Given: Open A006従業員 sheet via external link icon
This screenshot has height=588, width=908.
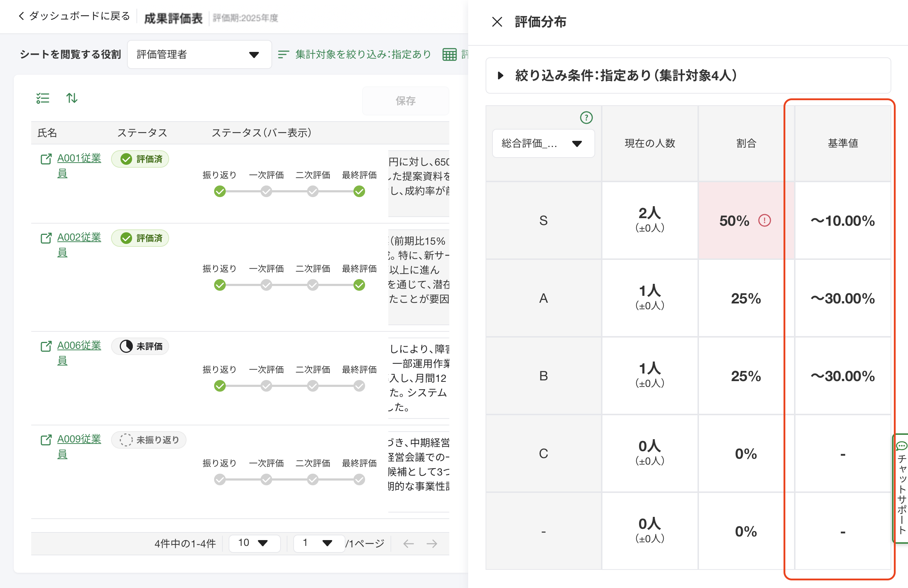Looking at the screenshot, I should 46,346.
